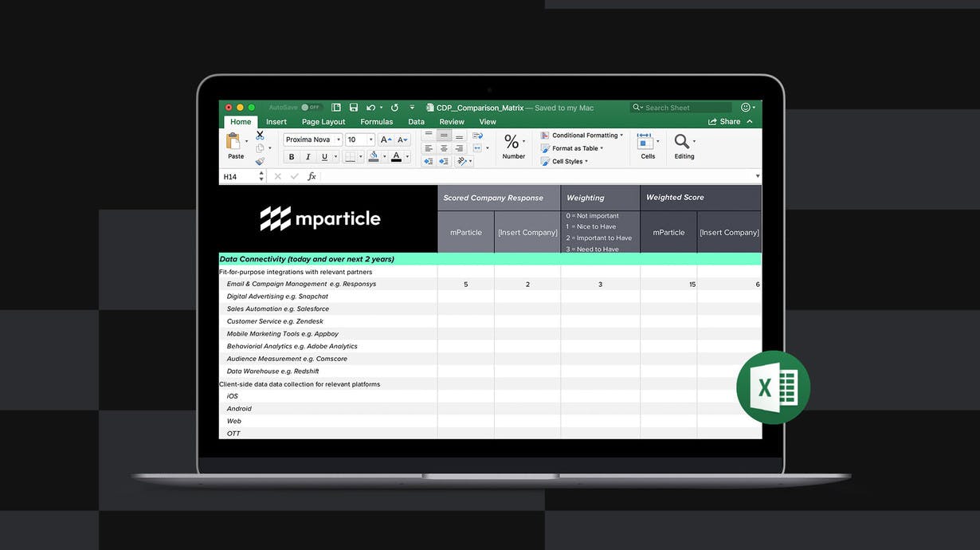Click the Insert Function fx icon

pyautogui.click(x=312, y=176)
